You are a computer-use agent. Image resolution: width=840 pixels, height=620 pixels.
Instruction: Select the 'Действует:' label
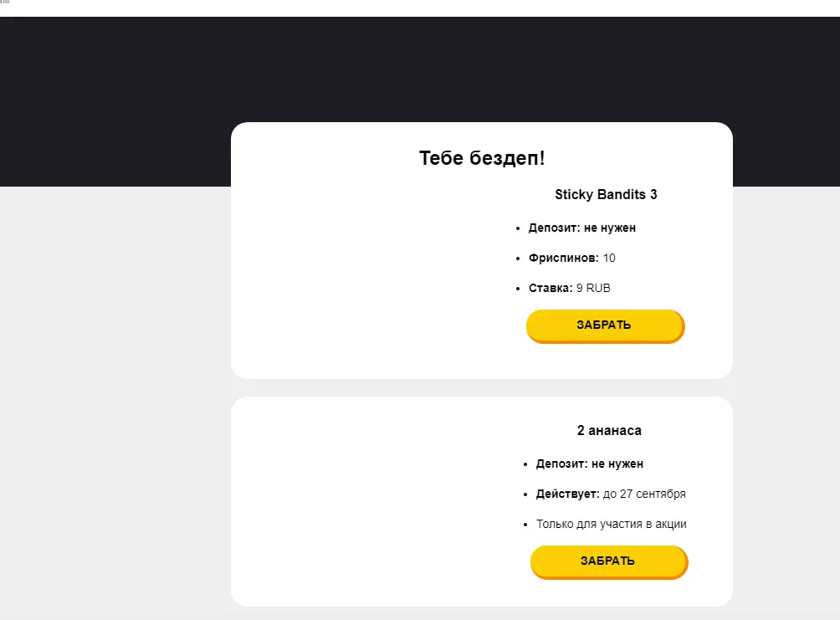tap(567, 494)
